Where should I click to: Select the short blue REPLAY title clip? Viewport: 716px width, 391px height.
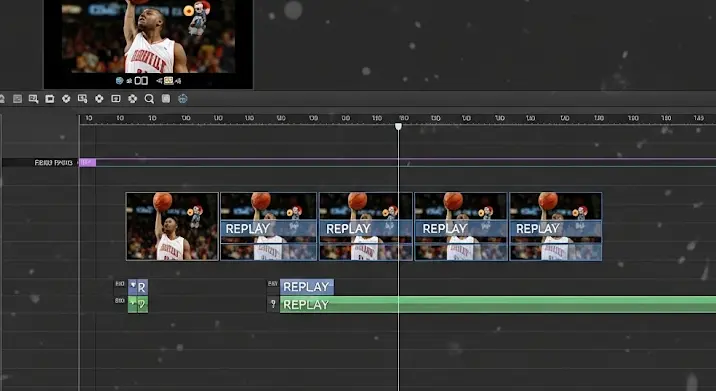pyautogui.click(x=307, y=287)
